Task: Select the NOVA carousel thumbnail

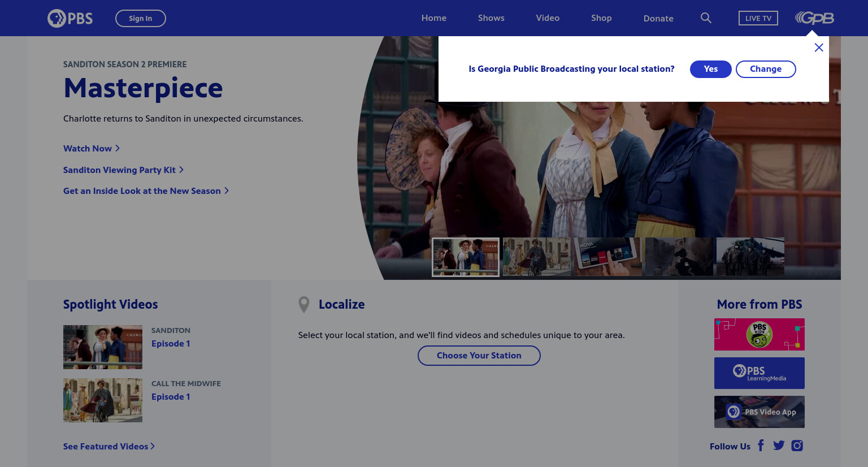Action: 608,257
